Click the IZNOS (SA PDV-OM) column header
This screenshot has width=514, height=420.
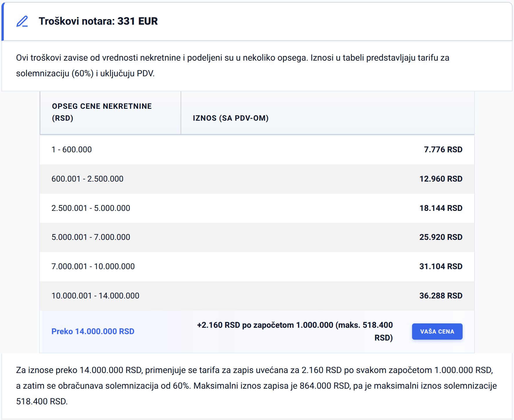[231, 118]
